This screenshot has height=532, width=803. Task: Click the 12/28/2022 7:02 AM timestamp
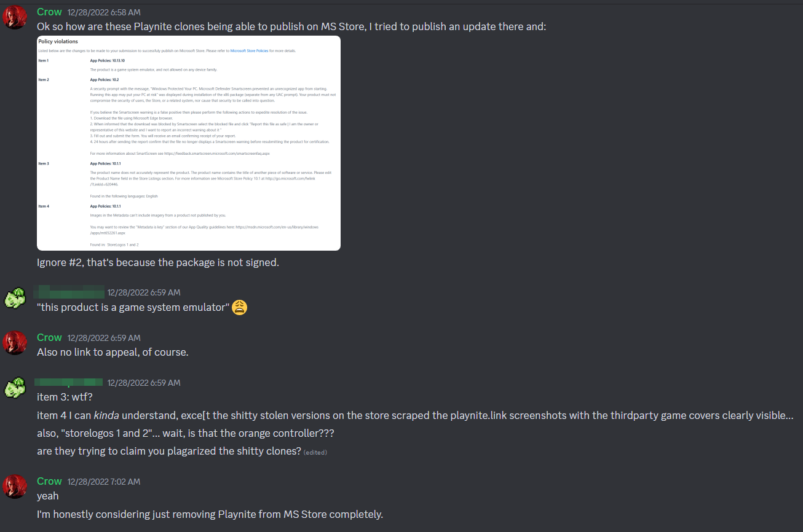point(104,482)
